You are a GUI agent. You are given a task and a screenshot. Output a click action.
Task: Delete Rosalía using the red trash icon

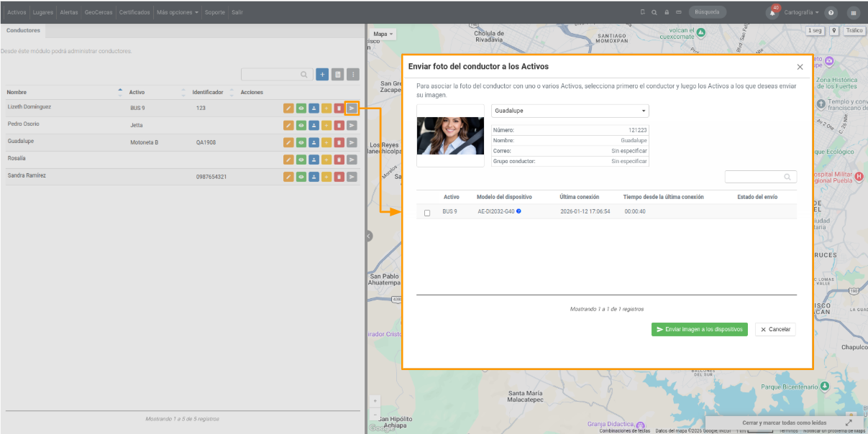pos(339,160)
